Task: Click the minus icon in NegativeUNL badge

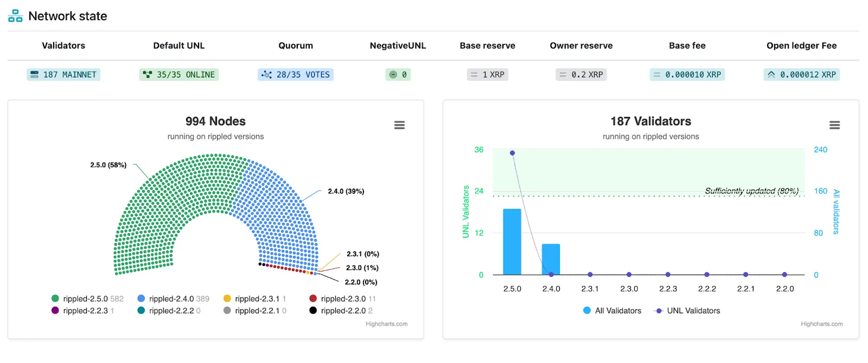Action: pos(393,75)
